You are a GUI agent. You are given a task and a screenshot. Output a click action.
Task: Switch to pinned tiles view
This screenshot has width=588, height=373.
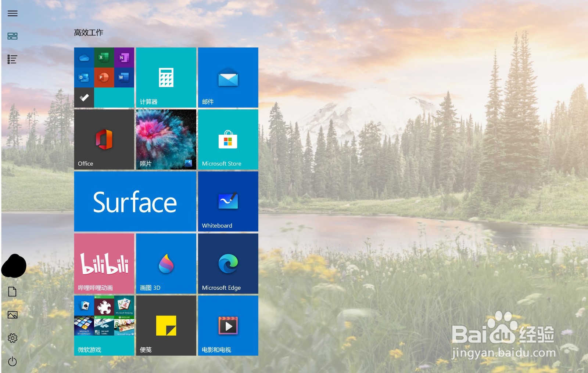pyautogui.click(x=12, y=36)
